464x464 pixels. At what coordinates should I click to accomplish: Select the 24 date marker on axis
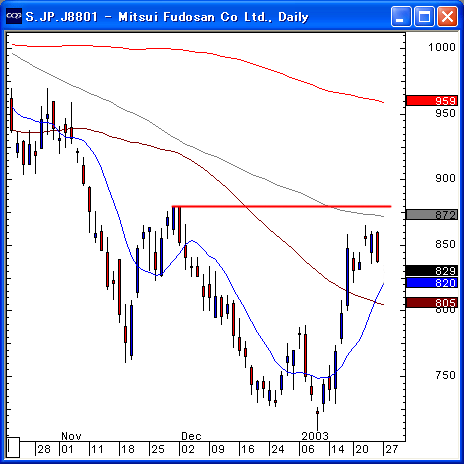(278, 449)
